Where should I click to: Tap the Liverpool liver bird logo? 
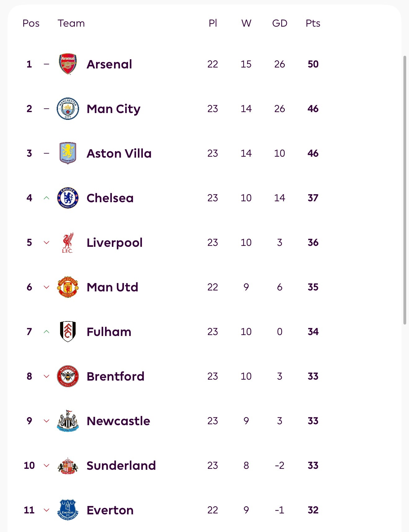tap(68, 242)
